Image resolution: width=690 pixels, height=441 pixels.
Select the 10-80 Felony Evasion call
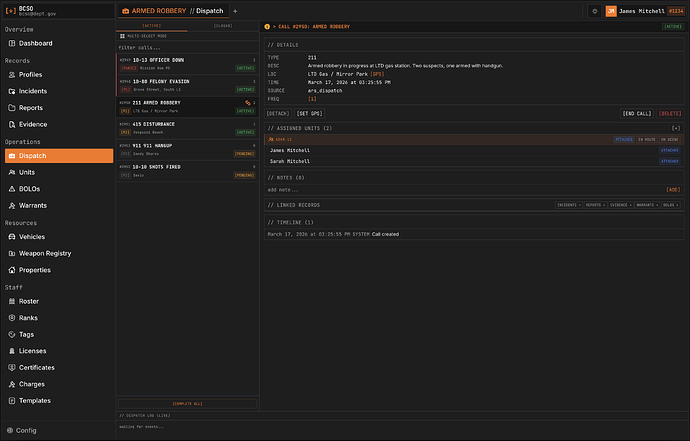click(x=187, y=85)
